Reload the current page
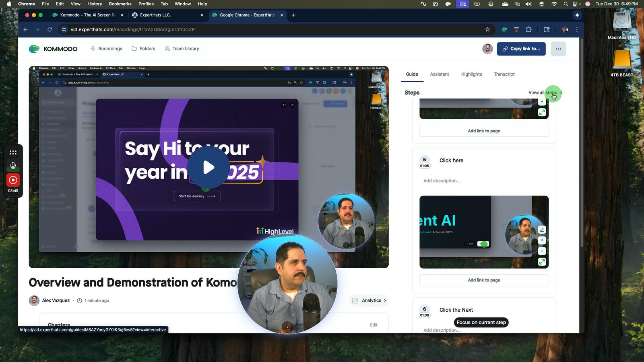This screenshot has height=362, width=644. (50, 29)
